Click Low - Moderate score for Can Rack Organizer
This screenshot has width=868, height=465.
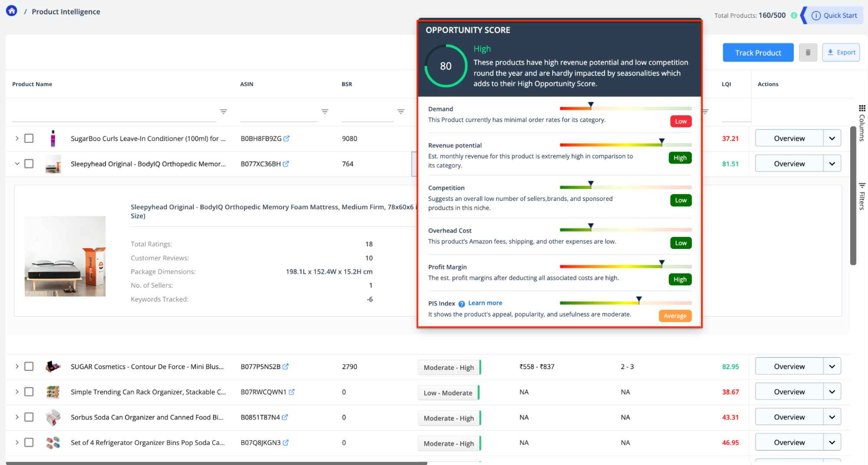click(x=448, y=392)
